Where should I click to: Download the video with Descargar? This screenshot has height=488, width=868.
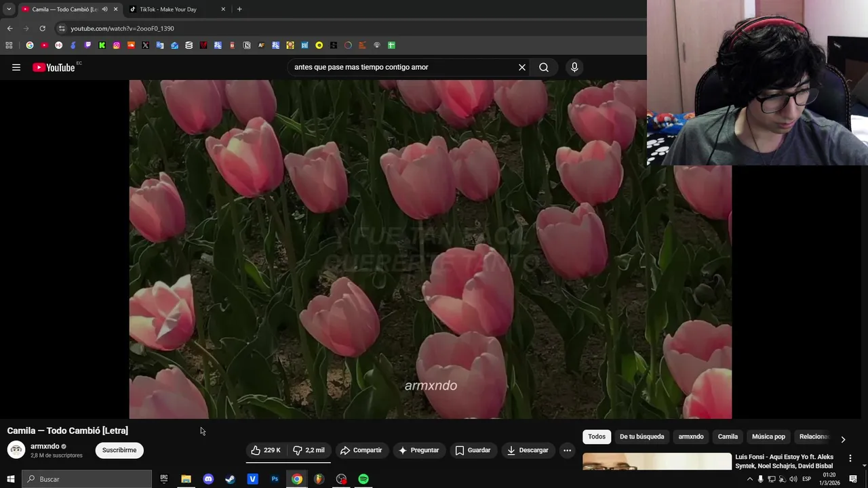(528, 450)
